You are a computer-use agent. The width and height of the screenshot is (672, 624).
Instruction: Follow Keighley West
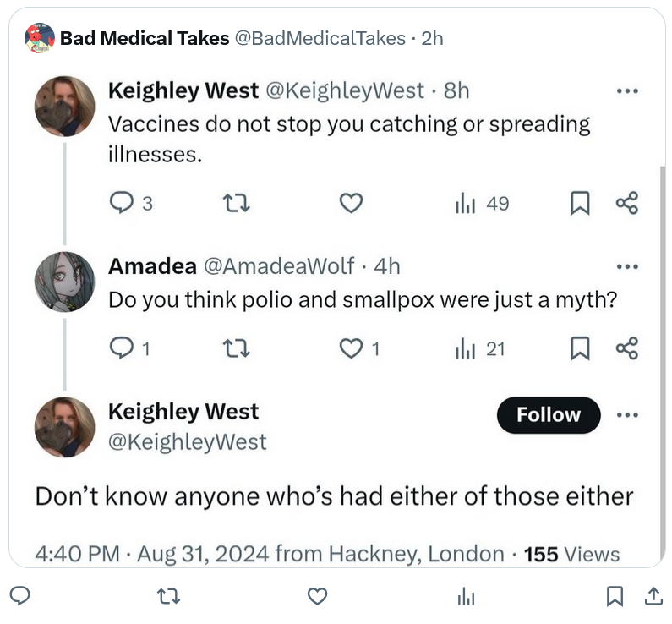click(x=549, y=414)
